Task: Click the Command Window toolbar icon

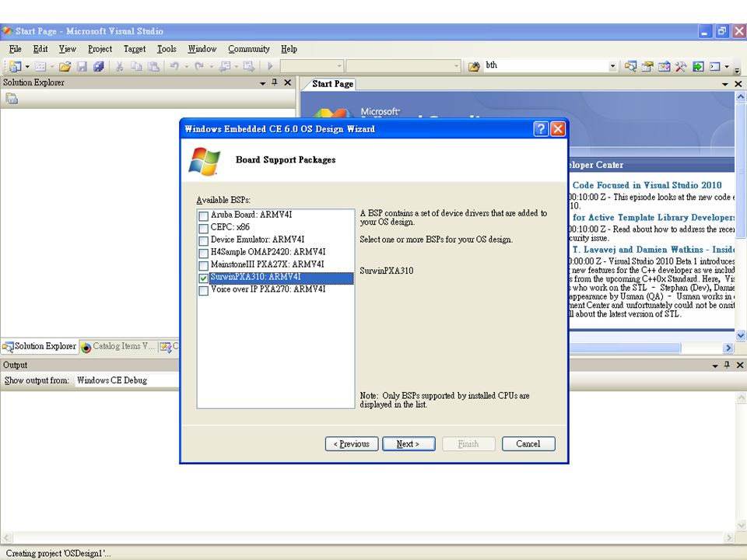Action: 714,66
